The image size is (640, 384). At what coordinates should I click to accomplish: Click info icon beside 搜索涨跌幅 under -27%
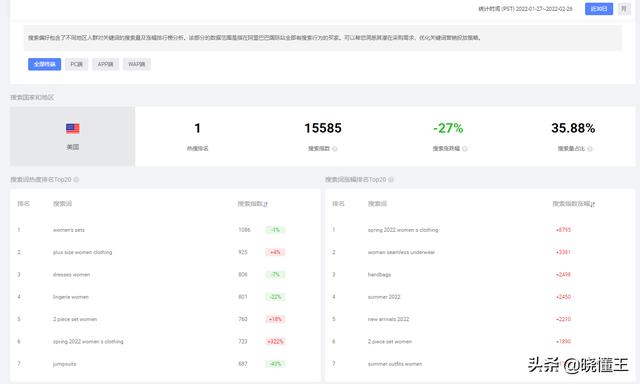click(465, 149)
